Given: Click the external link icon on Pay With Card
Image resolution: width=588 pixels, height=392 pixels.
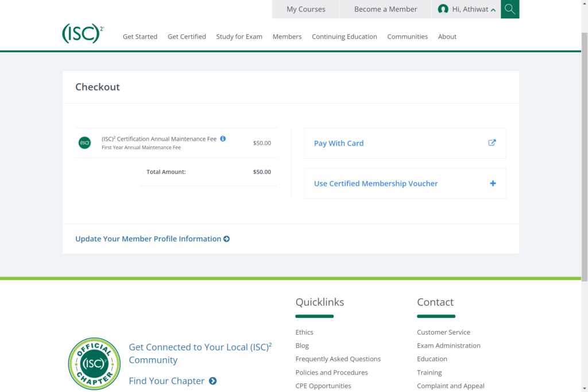Looking at the screenshot, I should (492, 143).
